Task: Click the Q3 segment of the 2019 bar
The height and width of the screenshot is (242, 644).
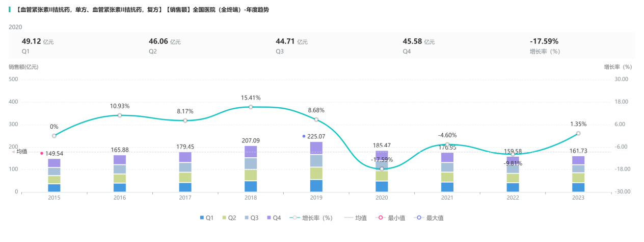Action: (316, 161)
